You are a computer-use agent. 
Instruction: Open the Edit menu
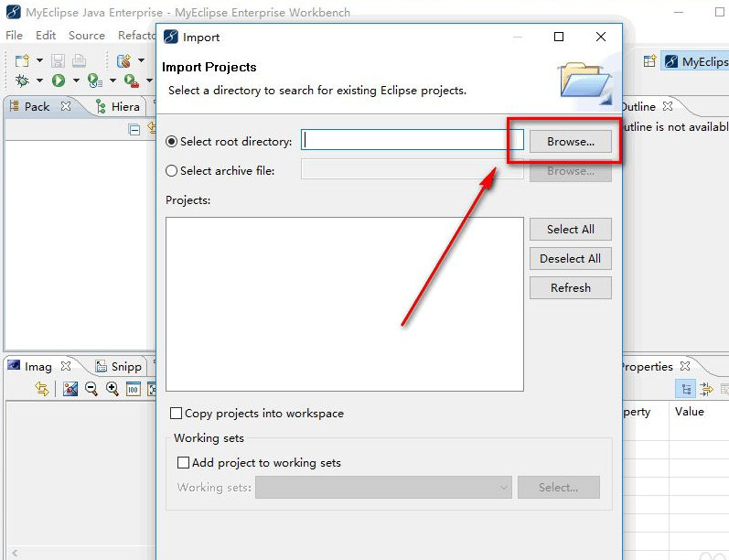pyautogui.click(x=46, y=36)
